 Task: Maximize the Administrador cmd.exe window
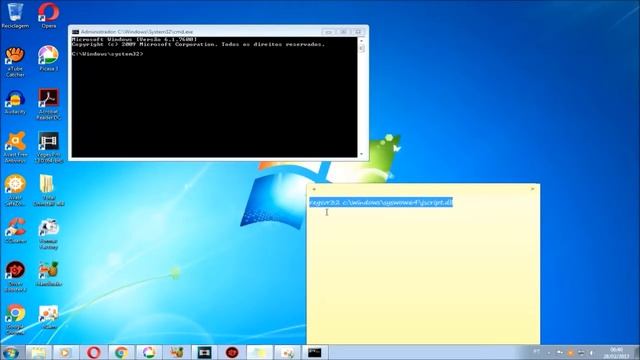coord(343,32)
